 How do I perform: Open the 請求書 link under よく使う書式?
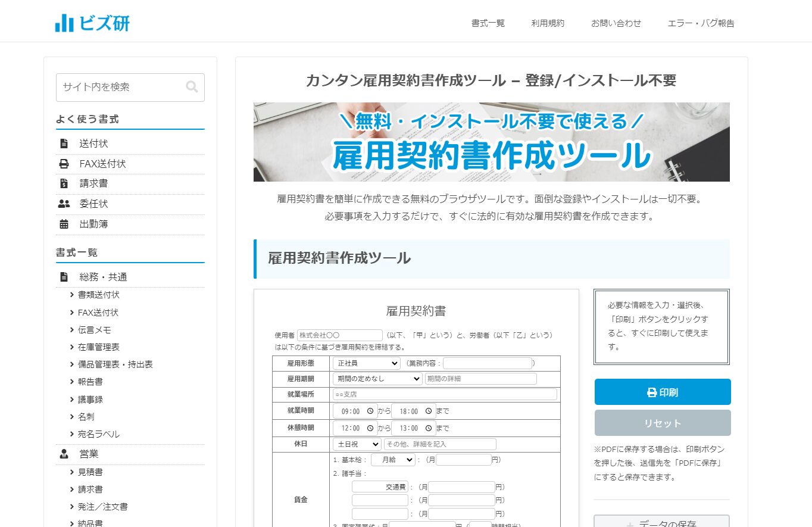pyautogui.click(x=93, y=183)
